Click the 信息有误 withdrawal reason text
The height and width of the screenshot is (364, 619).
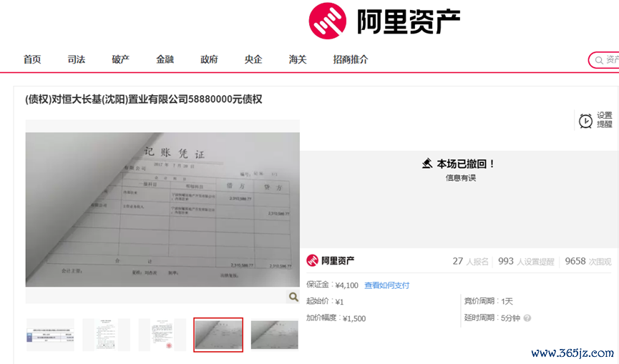(460, 178)
